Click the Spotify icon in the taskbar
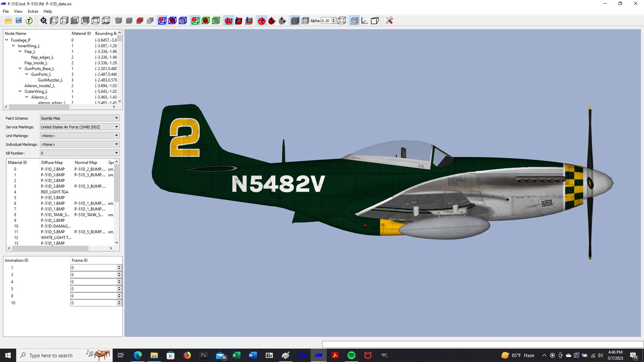 click(351, 355)
